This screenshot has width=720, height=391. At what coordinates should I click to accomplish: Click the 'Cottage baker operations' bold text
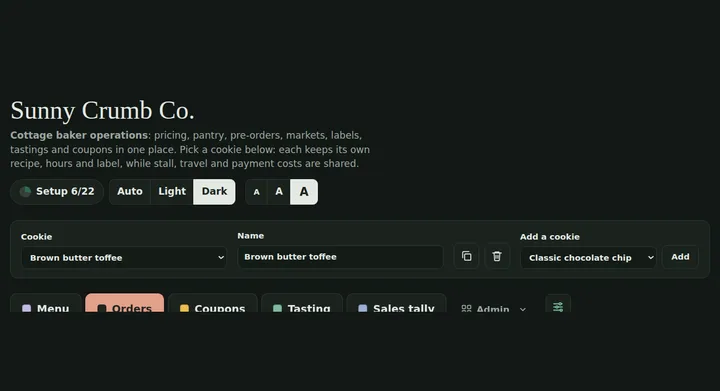pyautogui.click(x=79, y=135)
